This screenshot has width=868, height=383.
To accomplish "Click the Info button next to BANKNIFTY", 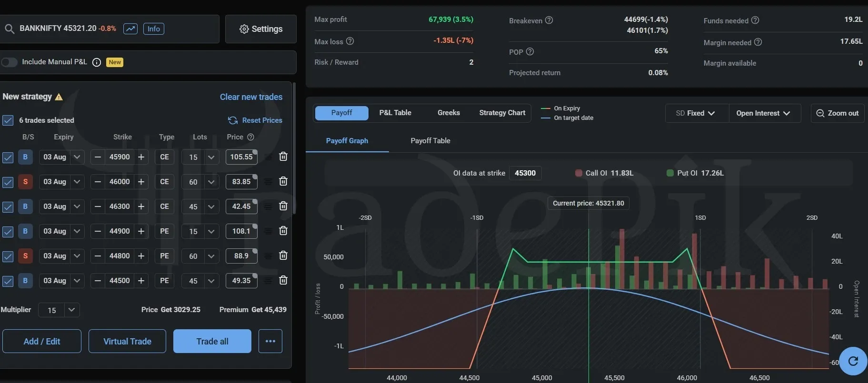I will coord(153,29).
